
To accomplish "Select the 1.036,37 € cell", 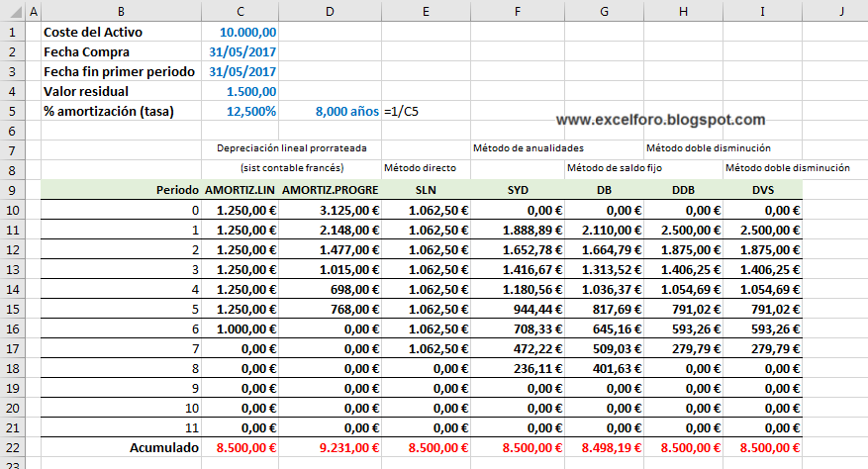I will [605, 290].
